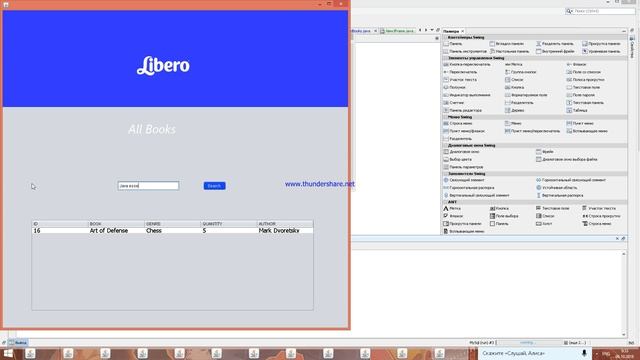Select the AWT Строка прокрутки scrollbar item

click(x=601, y=216)
